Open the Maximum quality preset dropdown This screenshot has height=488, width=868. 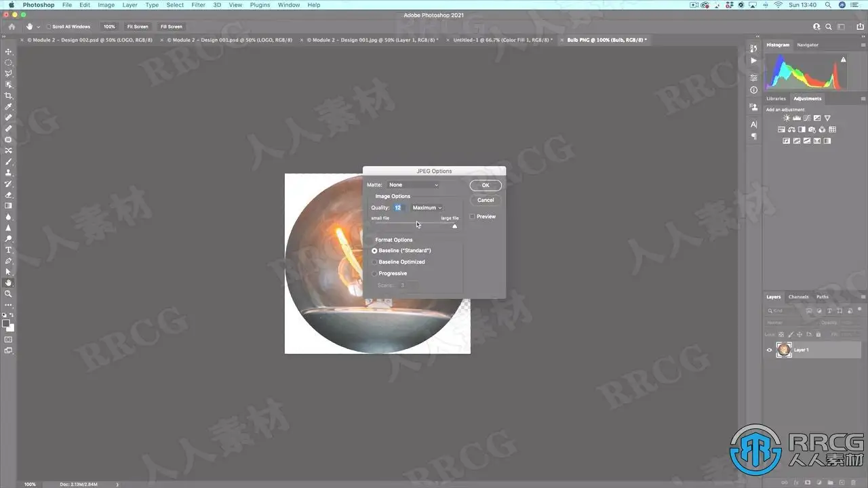pos(427,208)
